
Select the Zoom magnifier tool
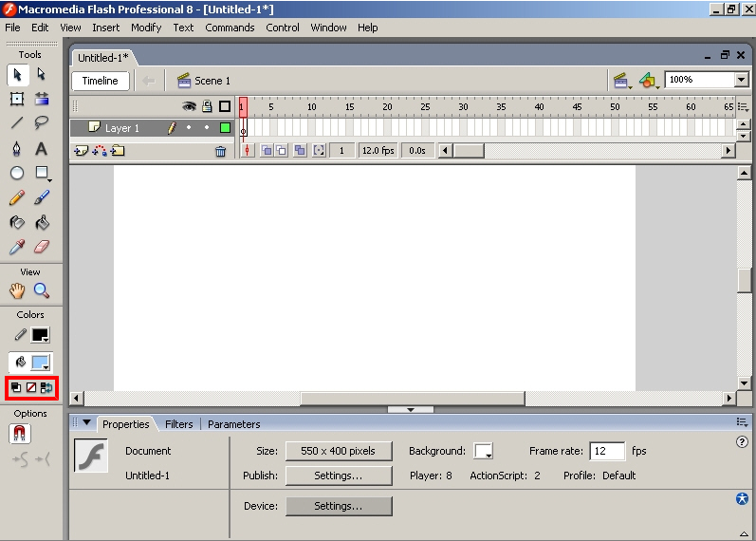point(42,290)
